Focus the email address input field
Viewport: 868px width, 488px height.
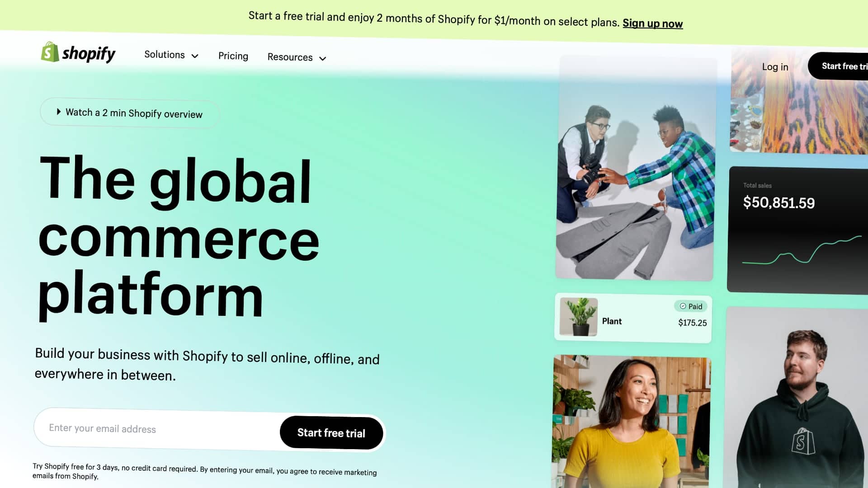(x=157, y=428)
